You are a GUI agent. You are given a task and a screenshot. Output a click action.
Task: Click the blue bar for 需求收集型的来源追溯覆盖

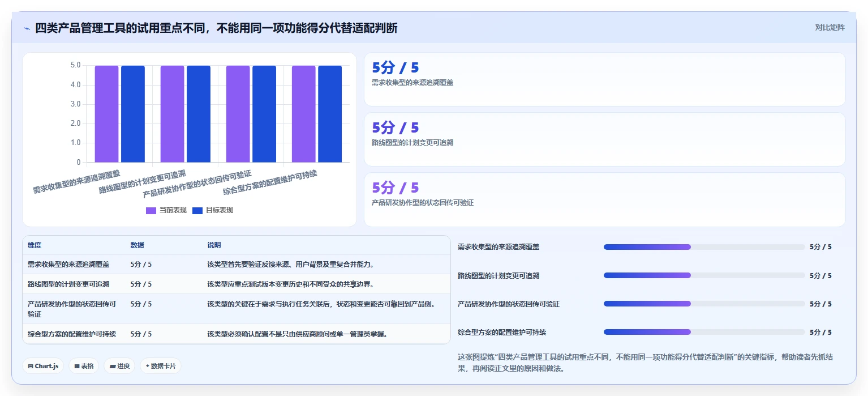pyautogui.click(x=133, y=114)
